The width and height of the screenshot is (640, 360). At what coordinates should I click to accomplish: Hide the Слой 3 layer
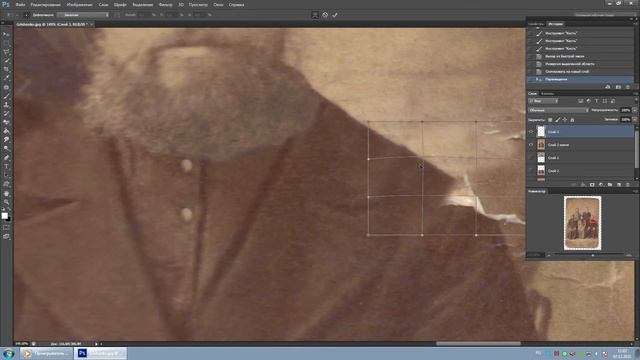click(531, 132)
